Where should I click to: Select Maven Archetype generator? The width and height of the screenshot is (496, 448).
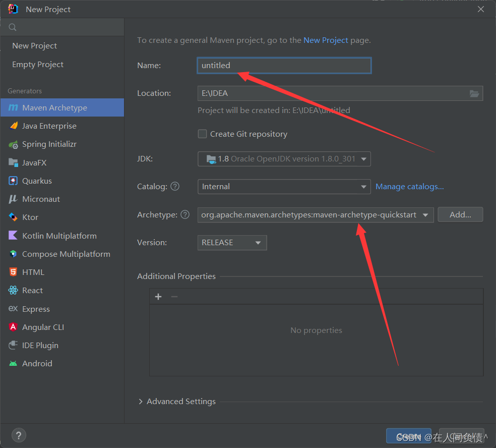(63, 107)
